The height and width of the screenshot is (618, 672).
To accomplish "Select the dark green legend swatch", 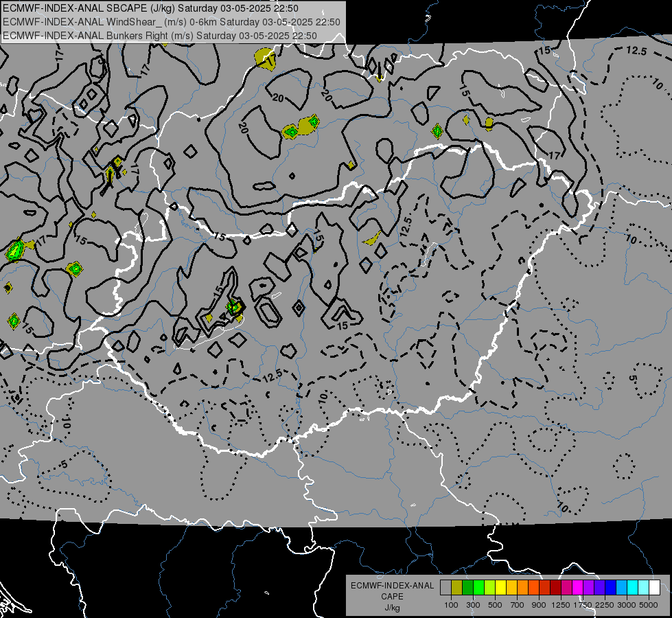I will point(467,587).
